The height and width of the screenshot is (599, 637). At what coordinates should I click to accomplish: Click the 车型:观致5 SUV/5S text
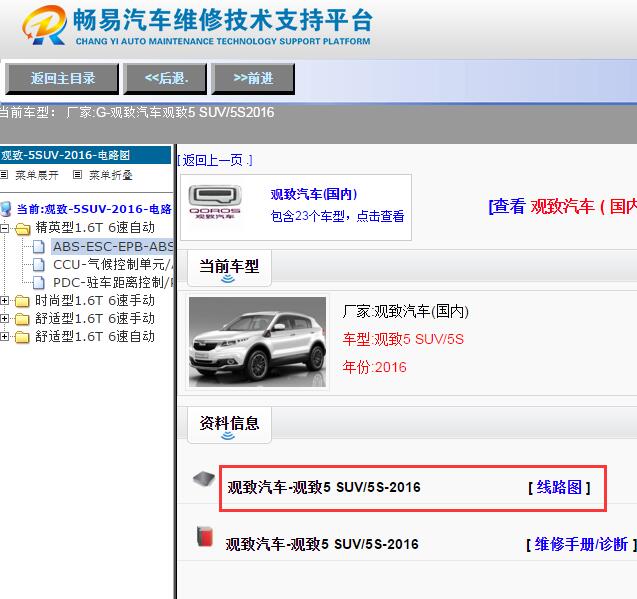coord(403,339)
